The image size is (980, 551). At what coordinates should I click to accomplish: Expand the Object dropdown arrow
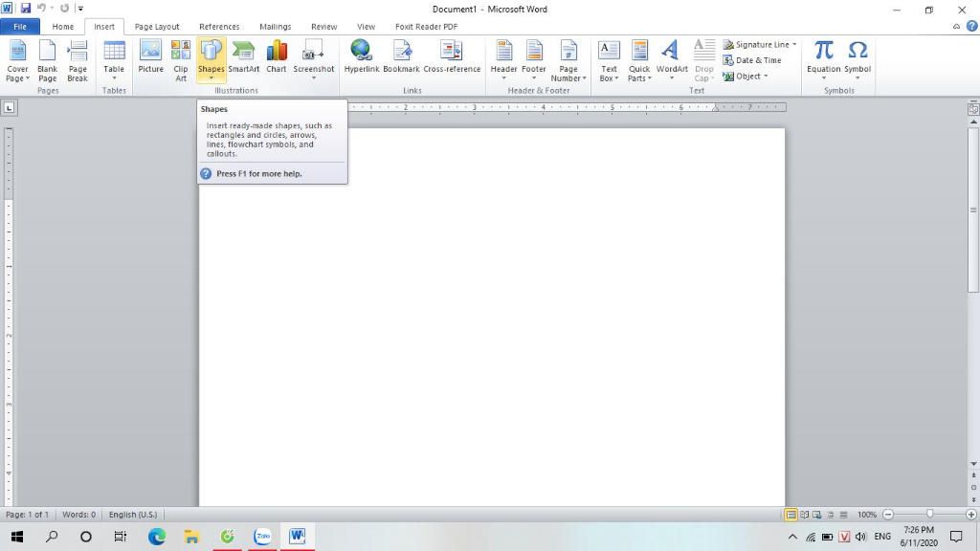[766, 77]
